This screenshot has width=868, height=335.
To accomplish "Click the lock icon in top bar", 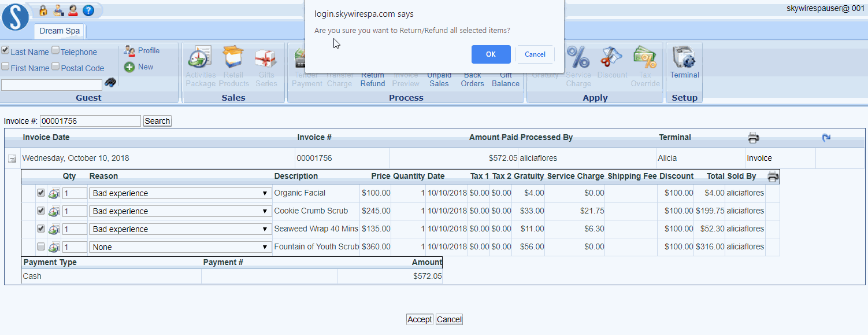I will pyautogui.click(x=43, y=10).
